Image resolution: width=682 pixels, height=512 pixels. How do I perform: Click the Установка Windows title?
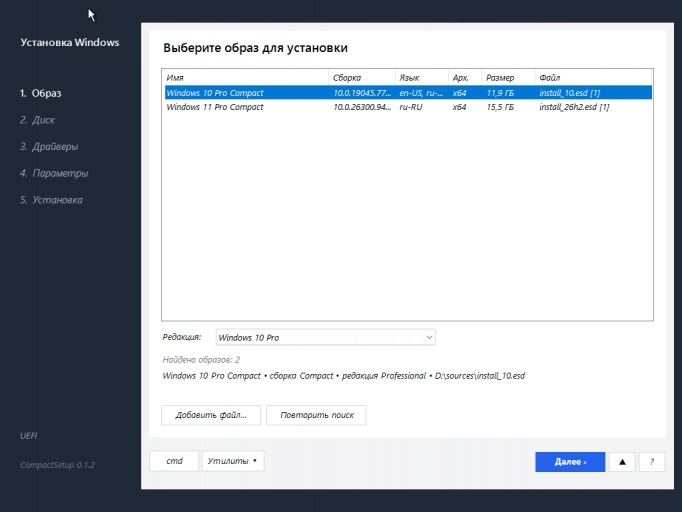click(70, 43)
